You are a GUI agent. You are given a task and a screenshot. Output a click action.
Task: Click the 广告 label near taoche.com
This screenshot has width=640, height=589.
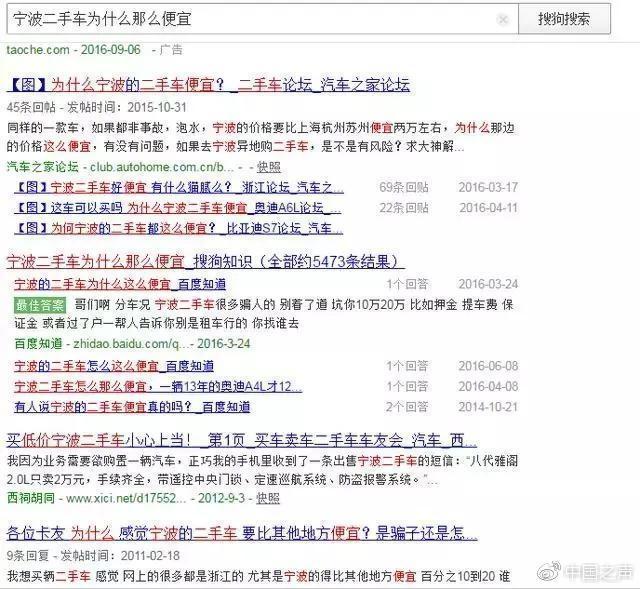coord(171,50)
